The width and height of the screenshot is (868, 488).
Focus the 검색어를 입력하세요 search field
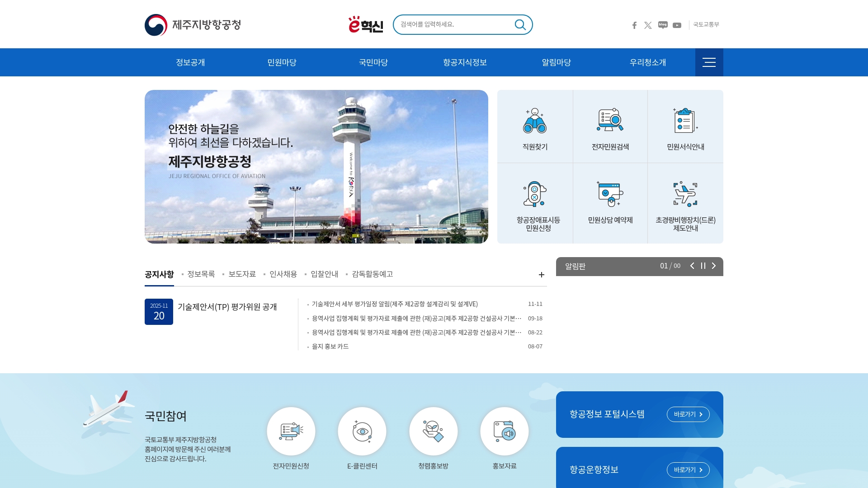[x=454, y=24]
